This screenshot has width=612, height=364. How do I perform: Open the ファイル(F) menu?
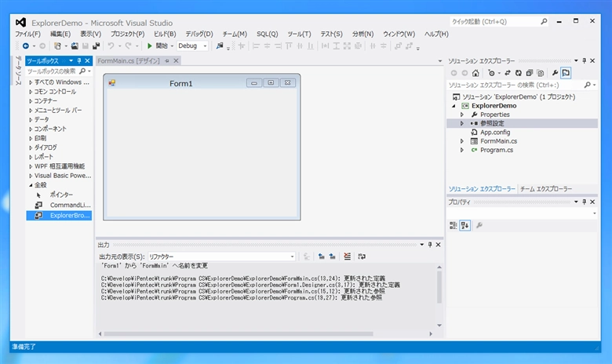point(27,34)
